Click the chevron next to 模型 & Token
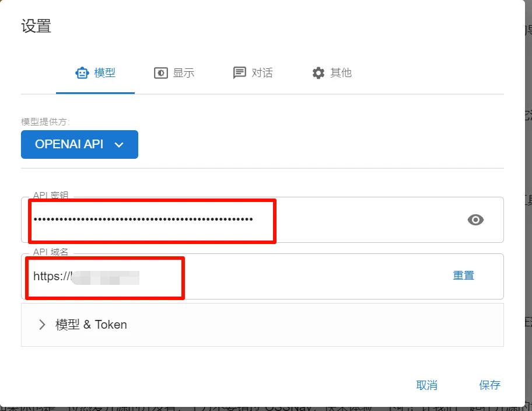532x411 pixels. 42,325
